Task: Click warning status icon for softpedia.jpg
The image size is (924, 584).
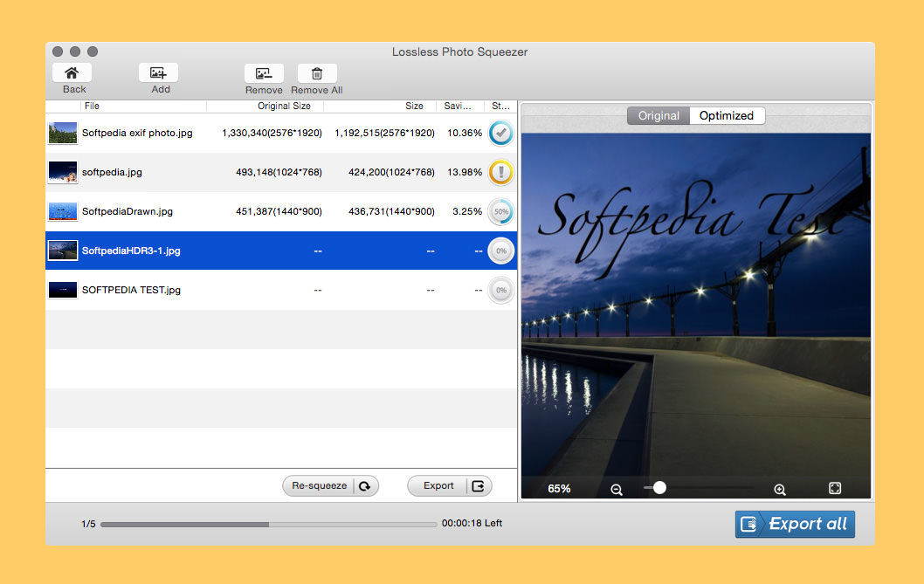Action: coord(501,172)
